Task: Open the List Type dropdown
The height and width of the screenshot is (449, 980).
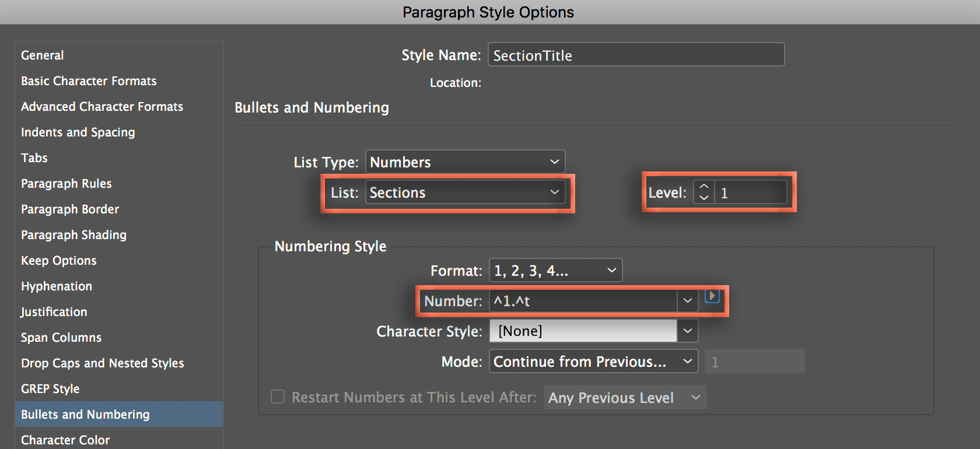Action: point(465,162)
